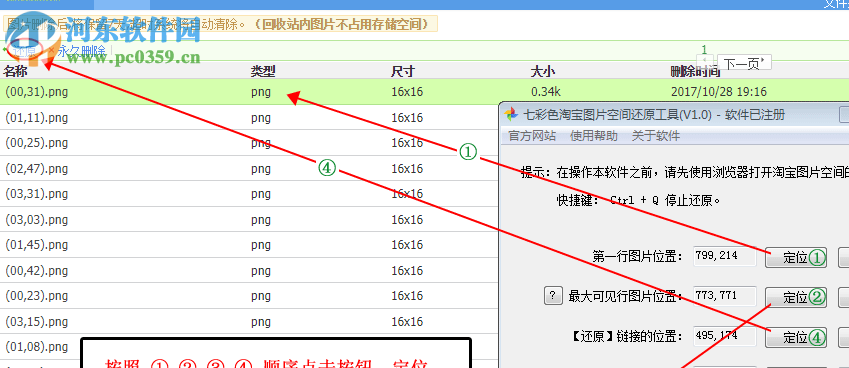The image size is (849, 368).
Task: Click the 0.34k size cell
Action: tap(545, 92)
